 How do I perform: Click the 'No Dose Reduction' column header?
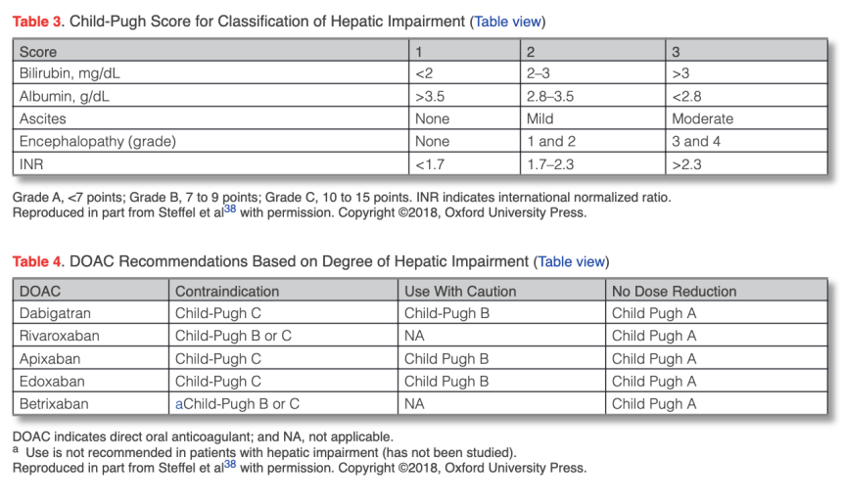coord(675,291)
